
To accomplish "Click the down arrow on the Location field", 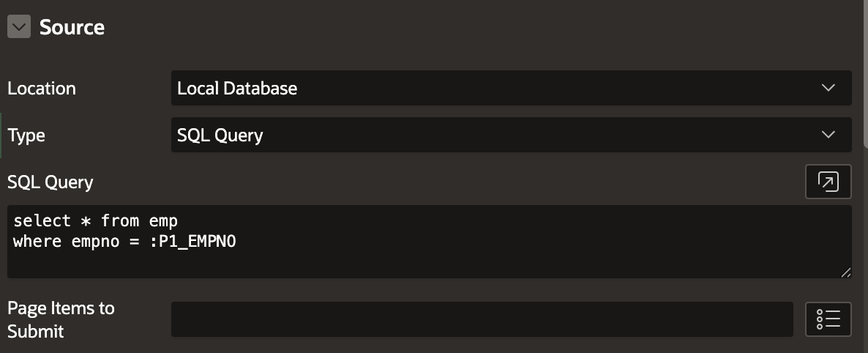I will (828, 88).
